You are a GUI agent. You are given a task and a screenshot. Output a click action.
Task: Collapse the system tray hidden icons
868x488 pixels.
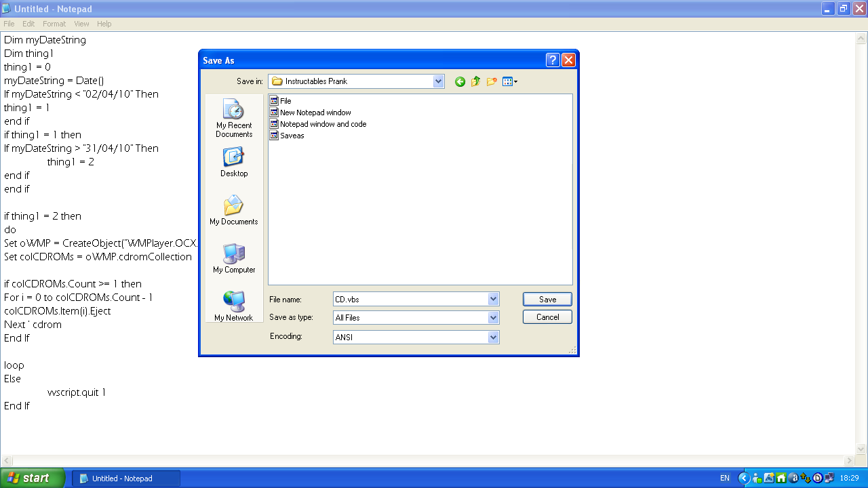[x=743, y=478]
